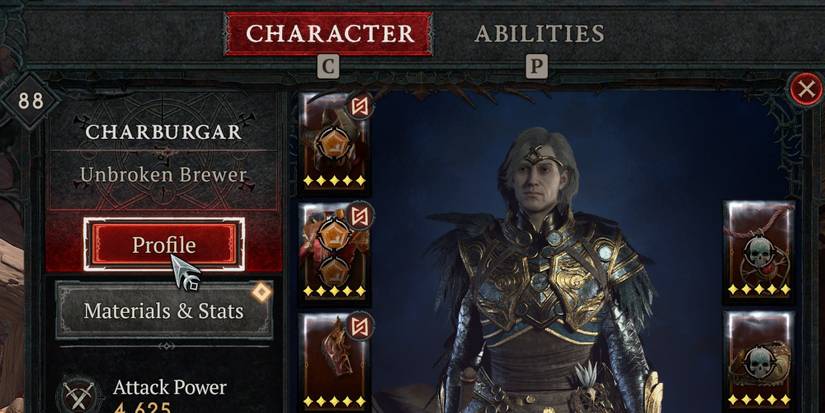The image size is (825, 413).
Task: Select the lower right skull equipment slot
Action: (x=759, y=361)
